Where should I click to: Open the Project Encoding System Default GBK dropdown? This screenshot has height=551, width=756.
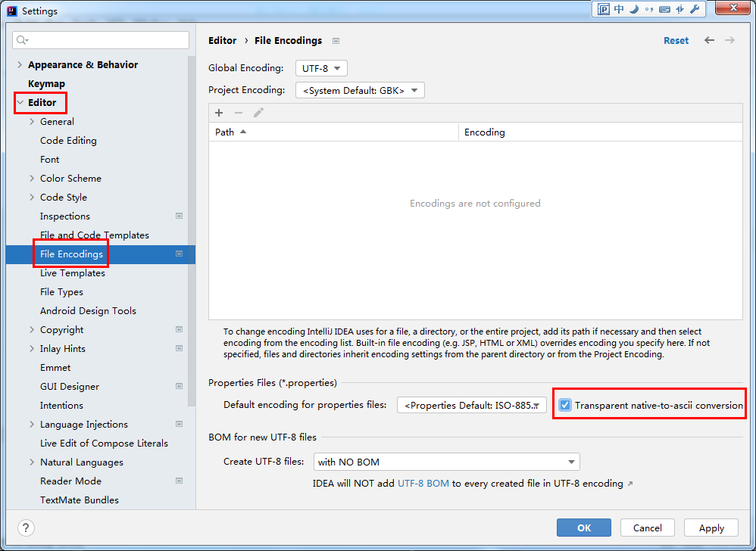point(360,90)
